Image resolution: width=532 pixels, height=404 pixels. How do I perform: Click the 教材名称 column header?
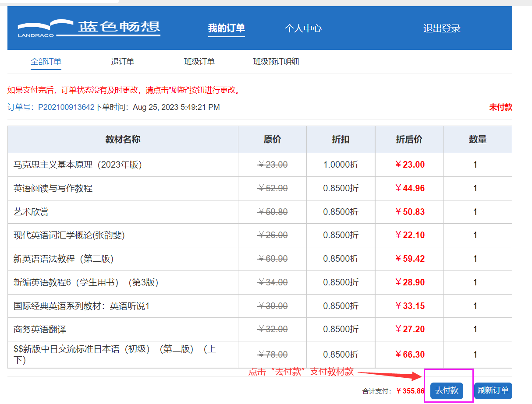[123, 140]
